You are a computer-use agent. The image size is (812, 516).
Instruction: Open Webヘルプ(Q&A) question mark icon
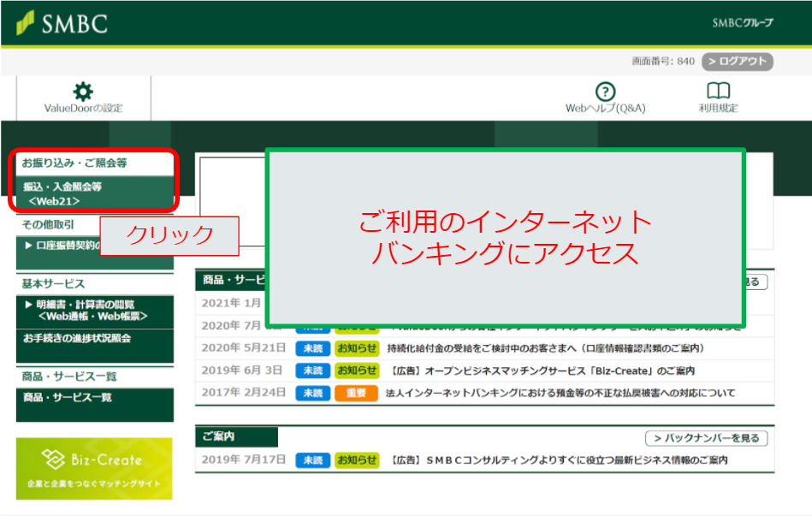[x=606, y=92]
